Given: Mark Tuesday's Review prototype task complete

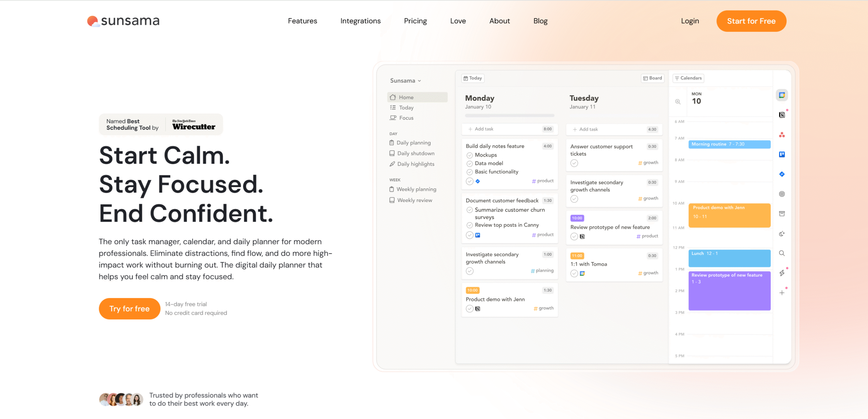Looking at the screenshot, I should pos(574,237).
